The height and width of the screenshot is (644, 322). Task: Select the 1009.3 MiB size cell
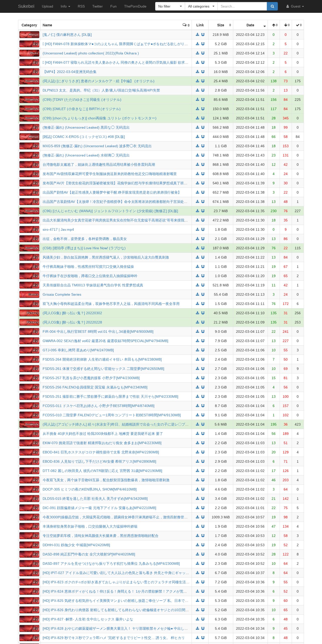pos(221,517)
